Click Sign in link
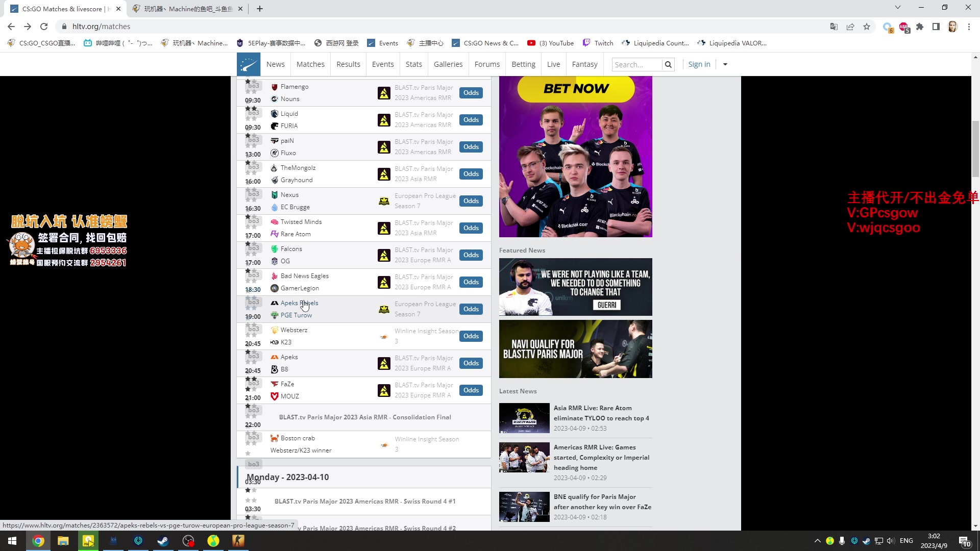This screenshot has width=980, height=551. tap(699, 64)
